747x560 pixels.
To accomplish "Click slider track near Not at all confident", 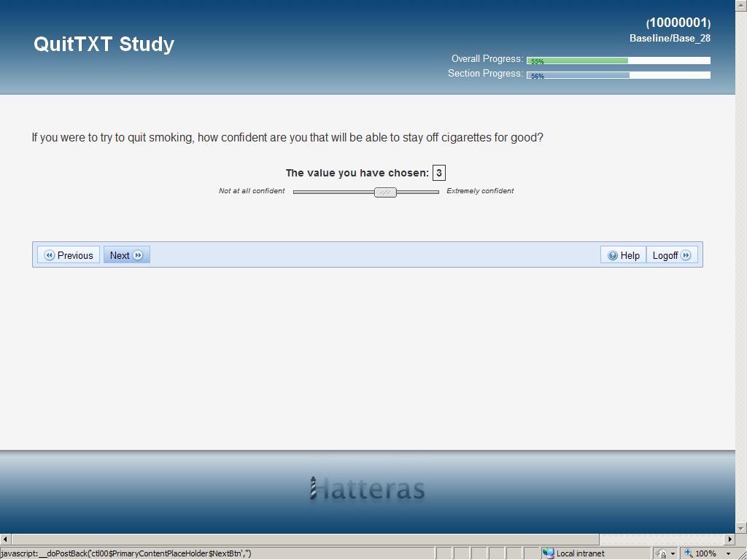I will (x=333, y=192).
